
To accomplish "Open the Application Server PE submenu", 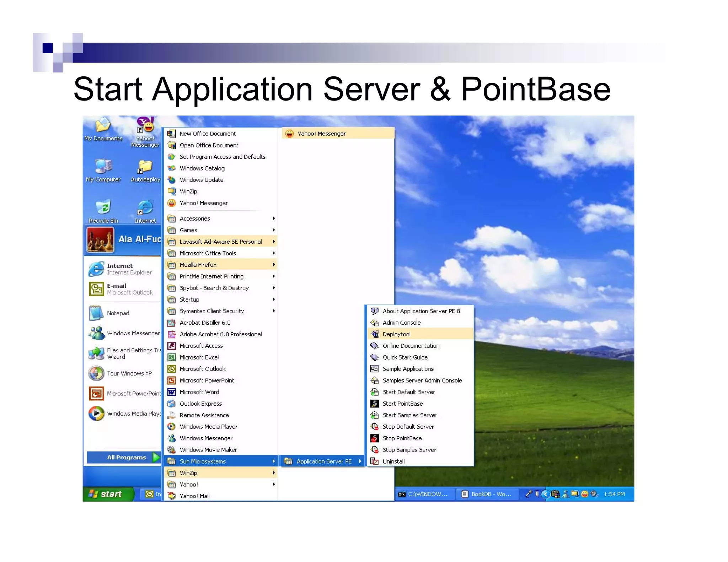I will 323,461.
